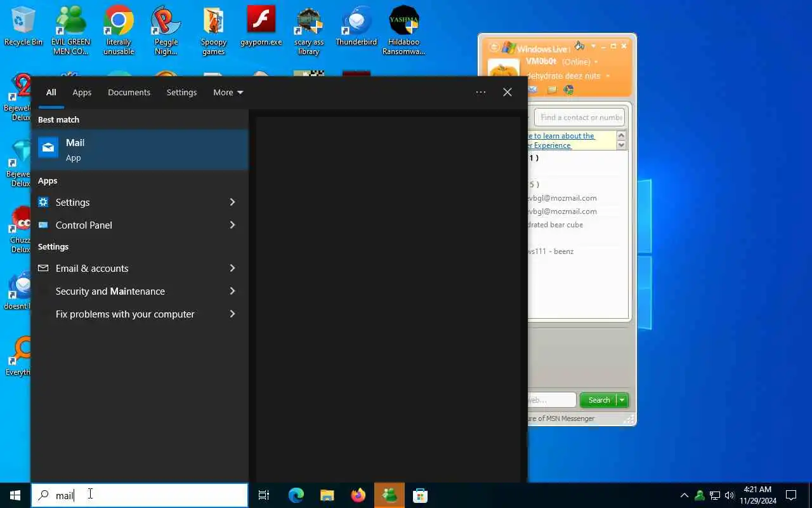Image resolution: width=812 pixels, height=508 pixels.
Task: Open the Spoopy games folder
Action: click(214, 30)
